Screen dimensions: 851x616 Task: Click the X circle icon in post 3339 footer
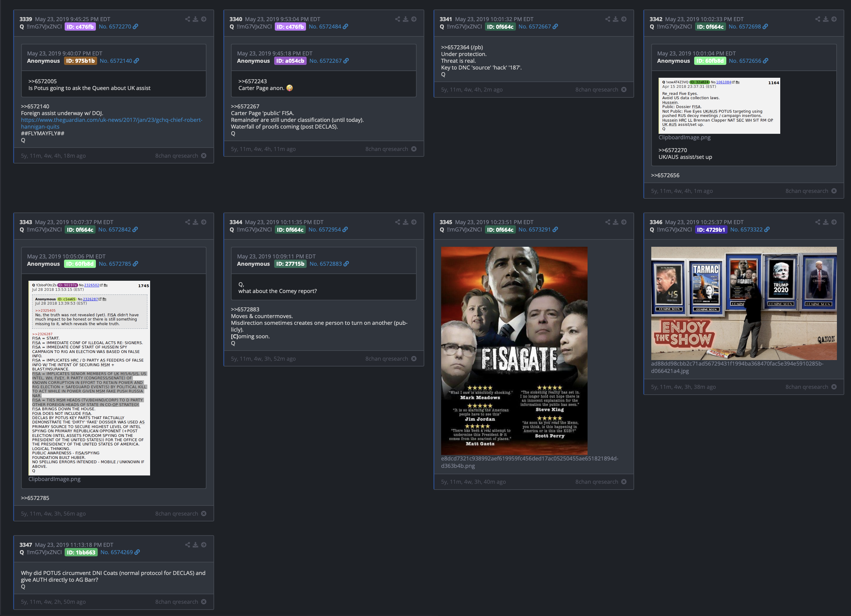[x=204, y=156]
